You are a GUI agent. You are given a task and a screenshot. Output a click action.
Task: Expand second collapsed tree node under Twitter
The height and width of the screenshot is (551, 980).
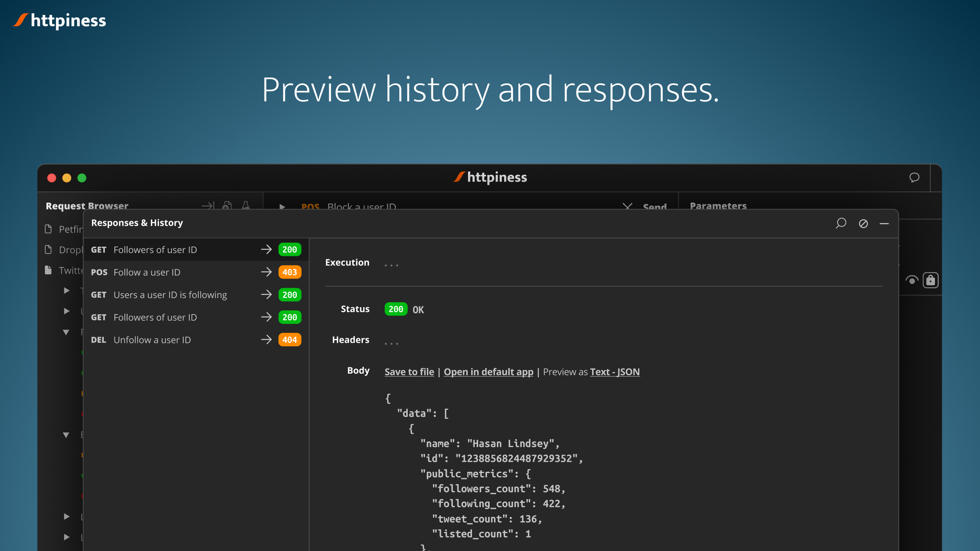click(x=67, y=311)
